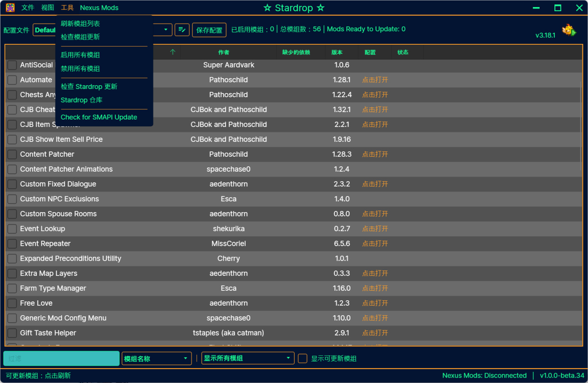Viewport: 588px width, 383px height.
Task: Check the Content Patcher Animations box
Action: click(x=12, y=169)
